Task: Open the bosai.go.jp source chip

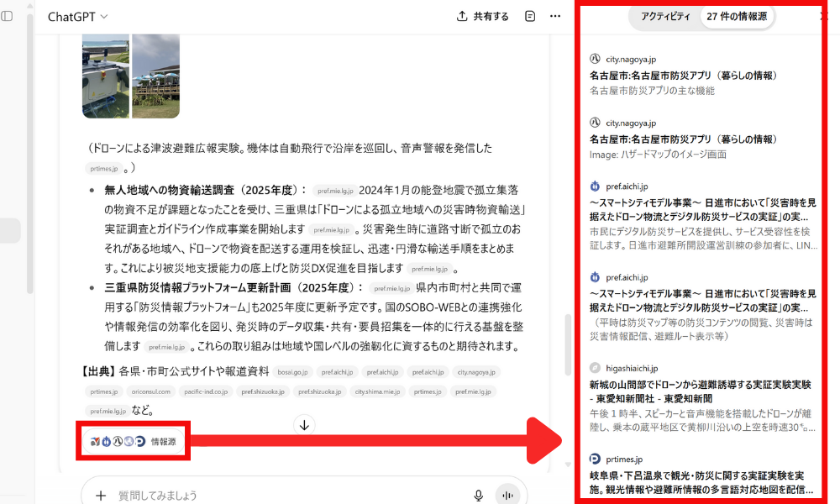Action: tap(292, 372)
